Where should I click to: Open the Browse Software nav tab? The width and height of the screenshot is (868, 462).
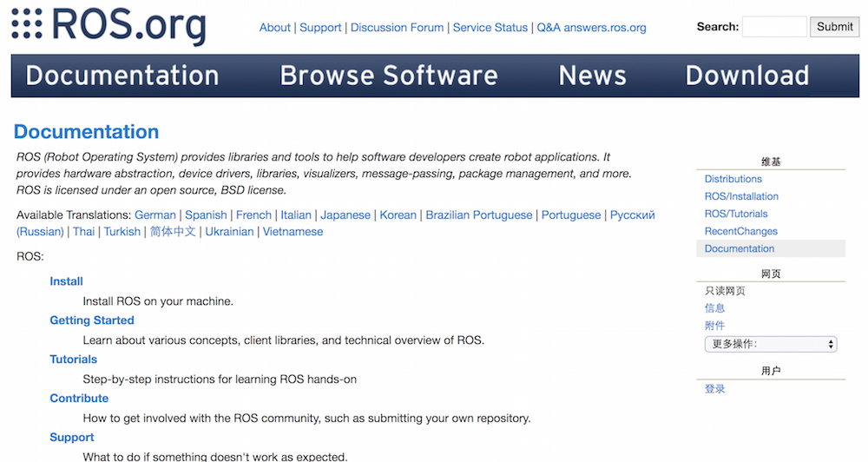coord(389,76)
